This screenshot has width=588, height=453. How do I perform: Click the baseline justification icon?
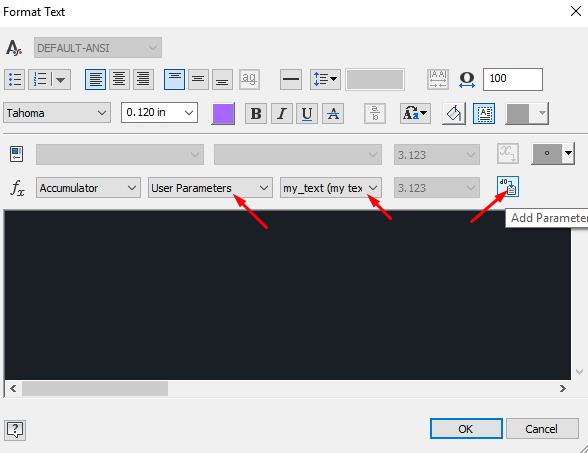click(x=249, y=80)
